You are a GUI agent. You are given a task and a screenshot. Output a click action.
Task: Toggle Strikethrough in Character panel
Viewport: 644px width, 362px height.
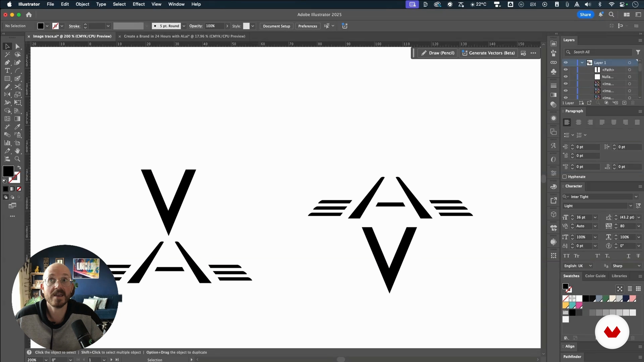[638, 256]
